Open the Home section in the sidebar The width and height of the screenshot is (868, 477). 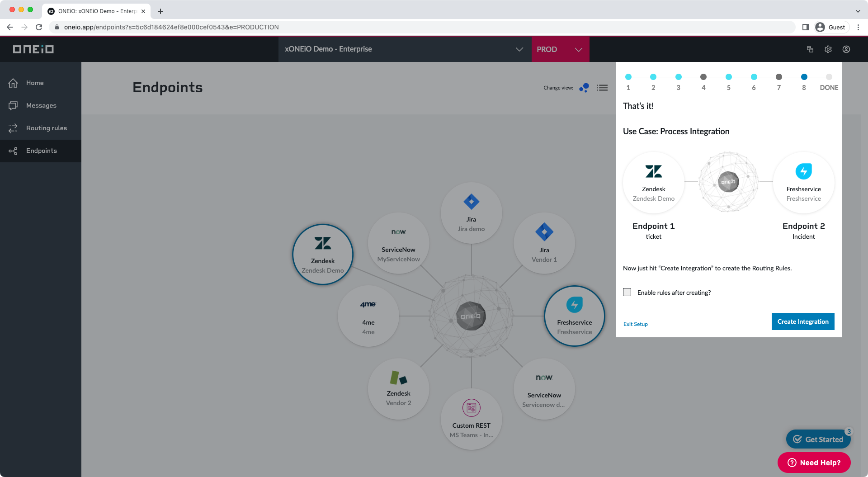(x=35, y=83)
